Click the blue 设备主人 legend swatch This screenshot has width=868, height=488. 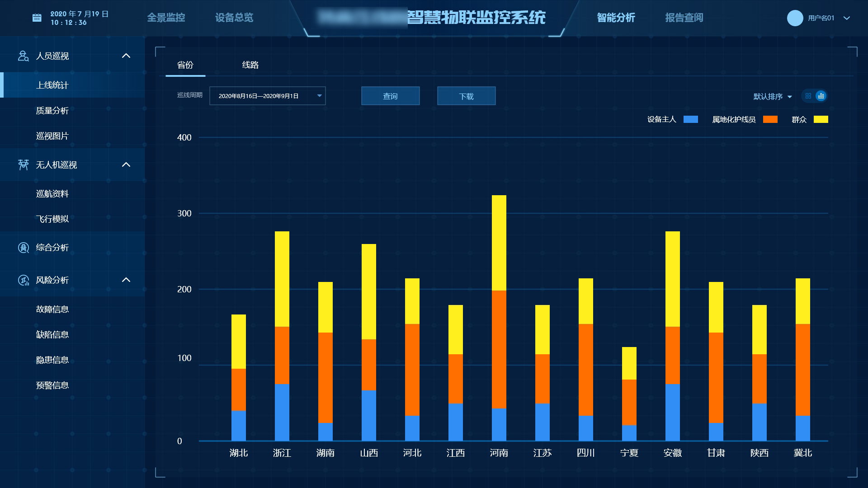691,119
